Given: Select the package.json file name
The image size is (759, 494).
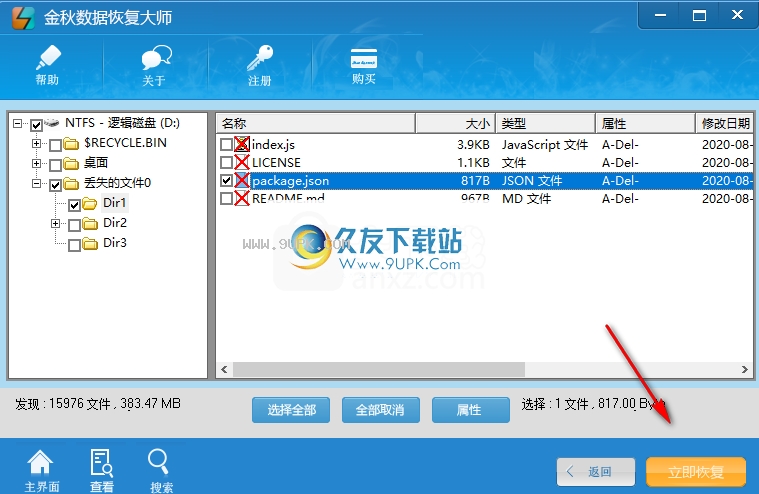Looking at the screenshot, I should pos(290,181).
